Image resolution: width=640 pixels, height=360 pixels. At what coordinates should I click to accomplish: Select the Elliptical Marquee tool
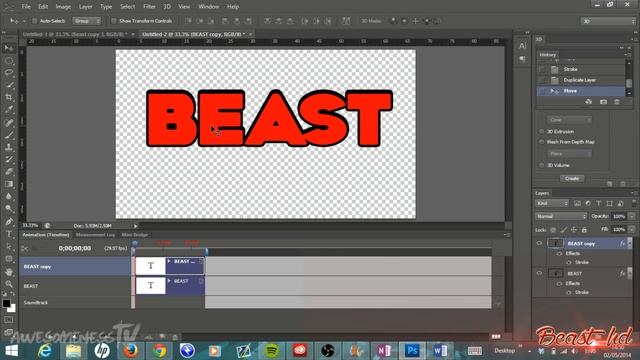(9, 61)
